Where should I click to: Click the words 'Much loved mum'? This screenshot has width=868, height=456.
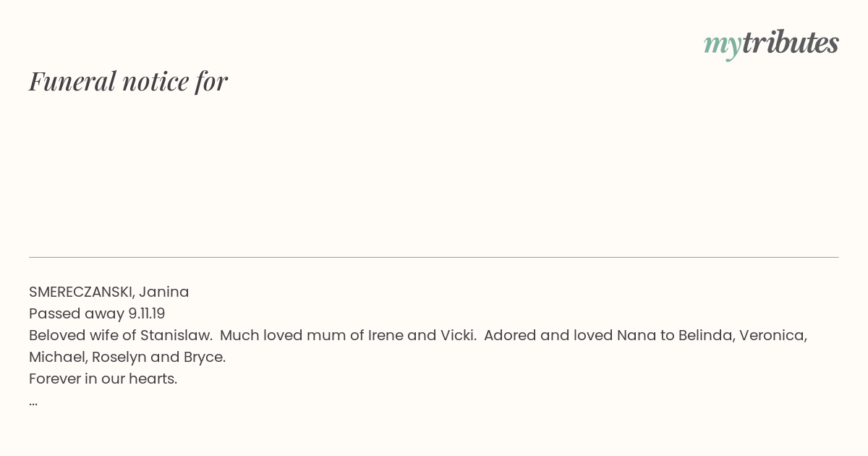[x=283, y=335]
